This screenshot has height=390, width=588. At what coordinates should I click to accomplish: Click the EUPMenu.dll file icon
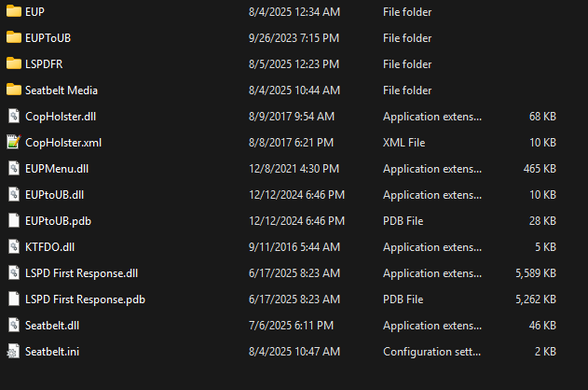pos(13,169)
